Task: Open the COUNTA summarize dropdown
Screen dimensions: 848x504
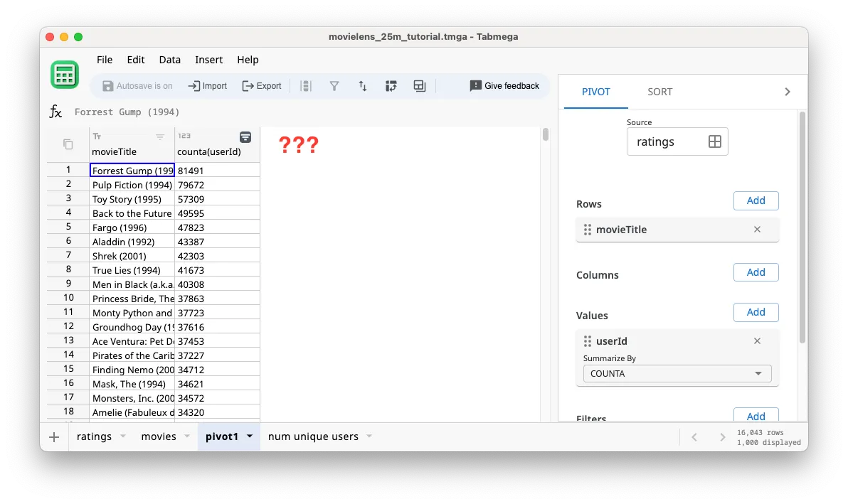Action: (676, 373)
